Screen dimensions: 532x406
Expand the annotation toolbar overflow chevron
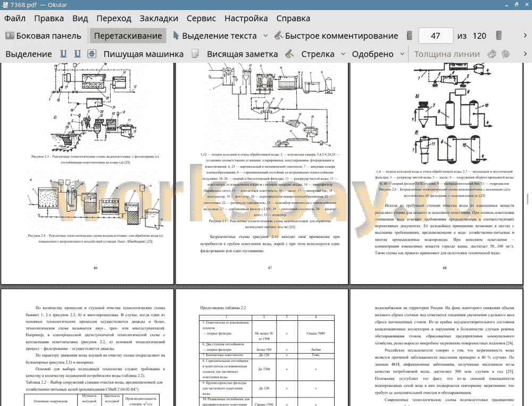525,54
